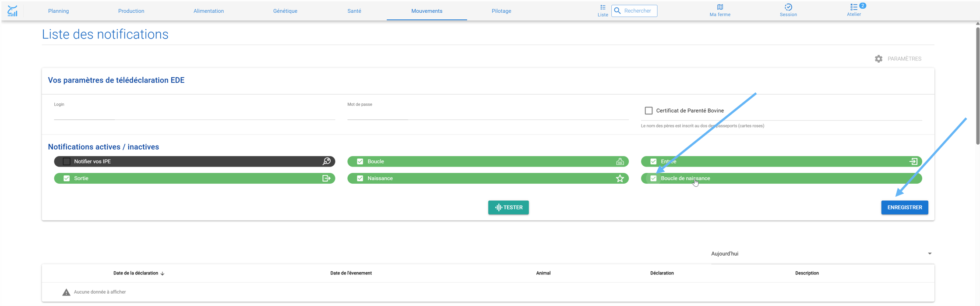Tick the Notifier vos IPE checkbox
The width and height of the screenshot is (980, 306).
[67, 161]
